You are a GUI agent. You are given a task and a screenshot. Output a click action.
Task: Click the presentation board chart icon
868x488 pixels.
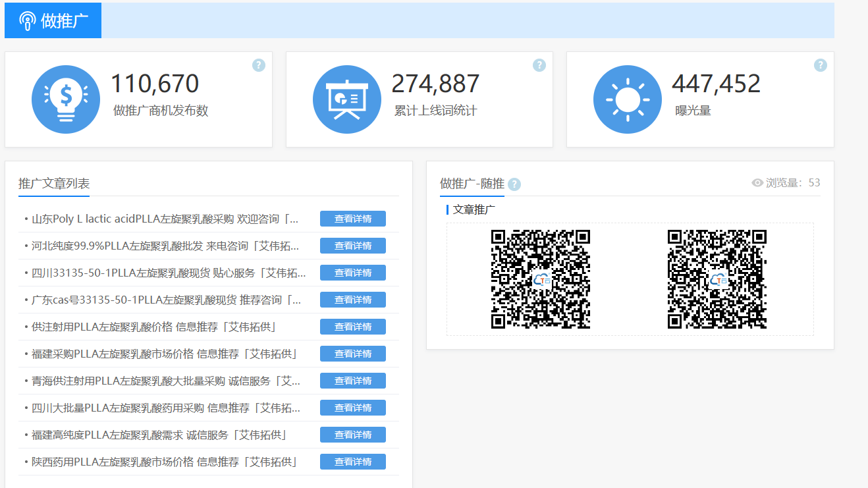click(x=347, y=99)
